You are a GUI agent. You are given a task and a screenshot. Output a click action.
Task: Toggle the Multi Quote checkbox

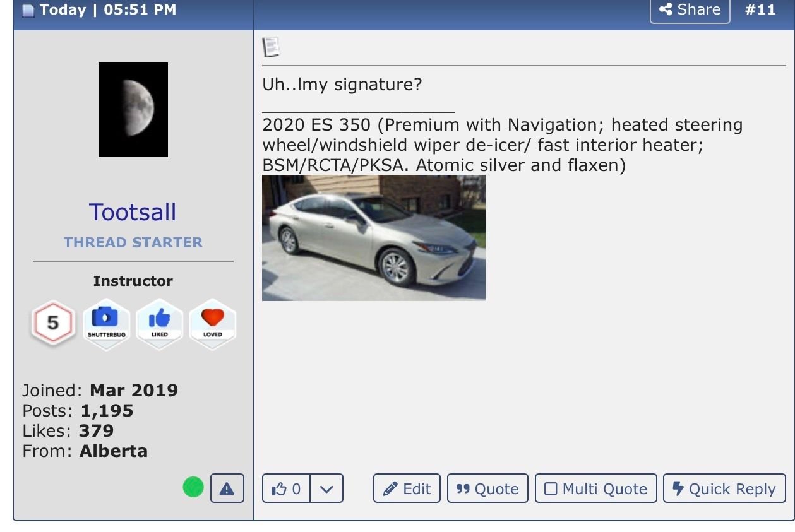[x=595, y=488]
